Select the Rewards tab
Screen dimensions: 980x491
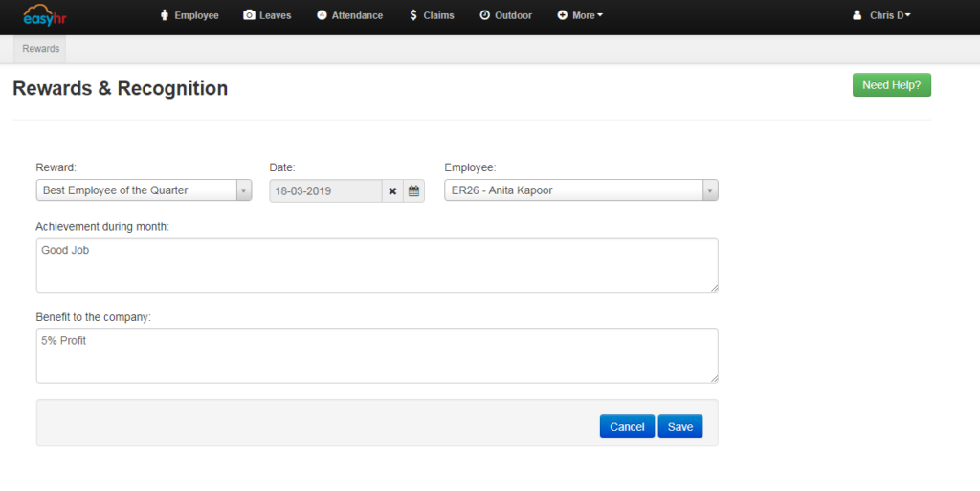point(40,49)
